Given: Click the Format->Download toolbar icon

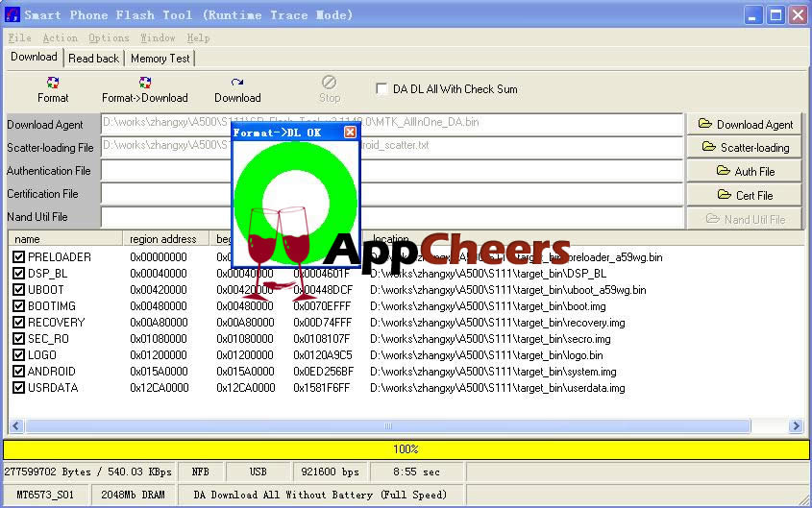Looking at the screenshot, I should coord(145,83).
